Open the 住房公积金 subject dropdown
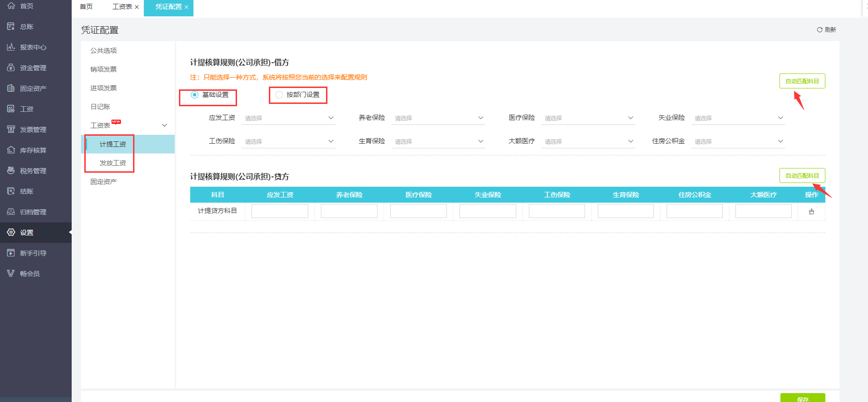 pyautogui.click(x=738, y=141)
